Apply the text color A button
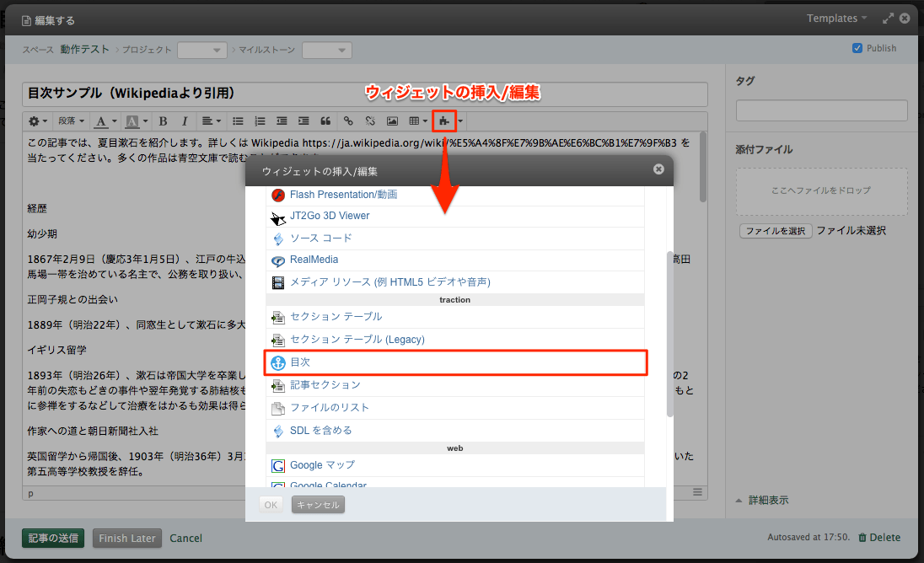Image resolution: width=924 pixels, height=563 pixels. (101, 121)
